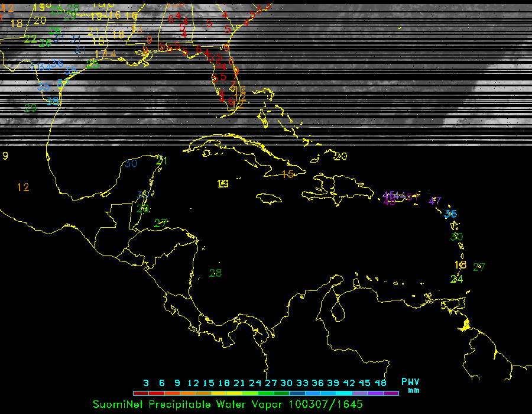Click the yellow 20 reading northeast of Cuba
The height and width of the screenshot is (414, 532).
pos(340,157)
